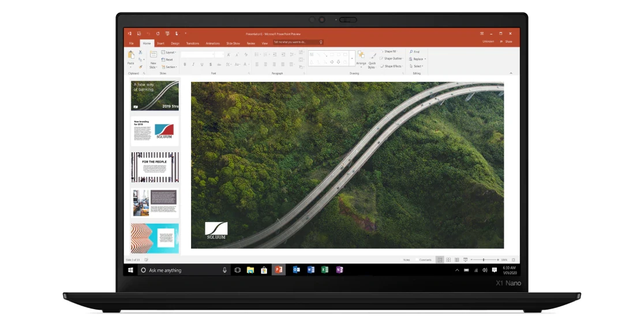Clear all formatting icon in Font group

click(246, 55)
